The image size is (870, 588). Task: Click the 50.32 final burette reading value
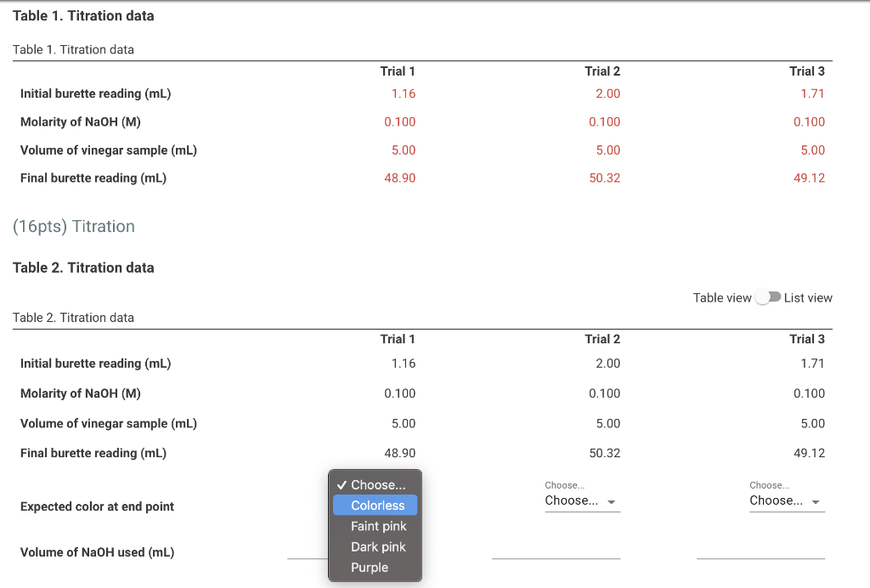[606, 178]
